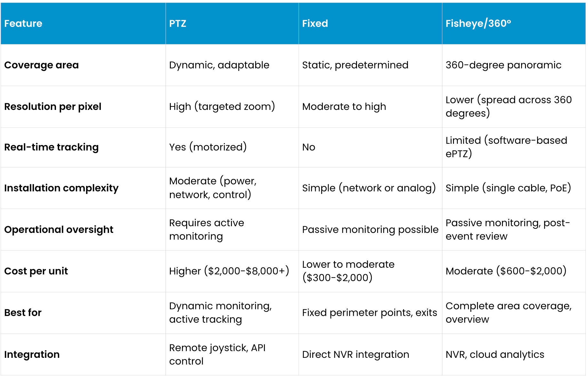The image size is (588, 377).
Task: Click the "Dynamic, adaptable" cell
Action: [x=219, y=65]
